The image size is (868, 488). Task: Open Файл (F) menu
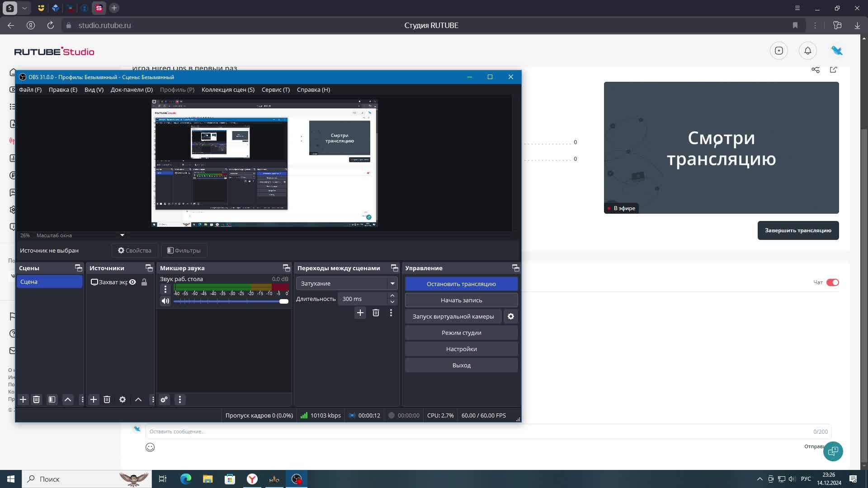30,89
